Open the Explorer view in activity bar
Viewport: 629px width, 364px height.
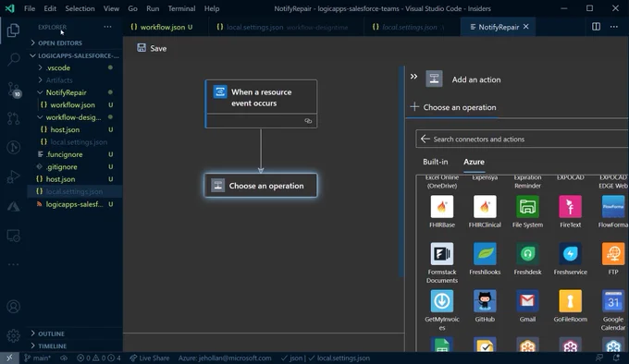tap(13, 30)
